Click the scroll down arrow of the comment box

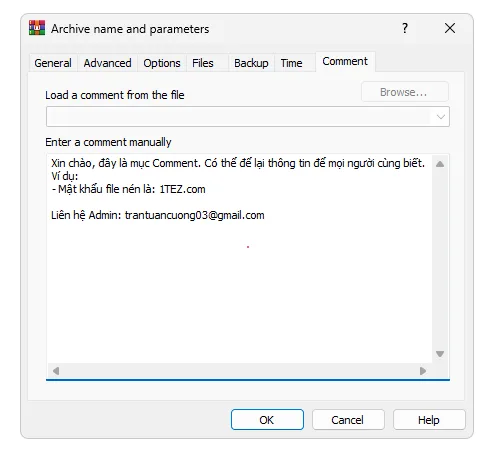point(440,354)
